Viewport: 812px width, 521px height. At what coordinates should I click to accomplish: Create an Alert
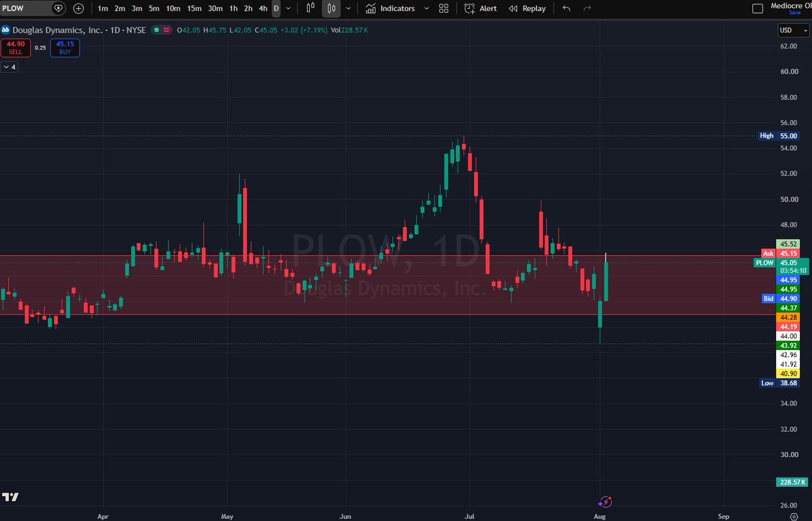click(481, 8)
